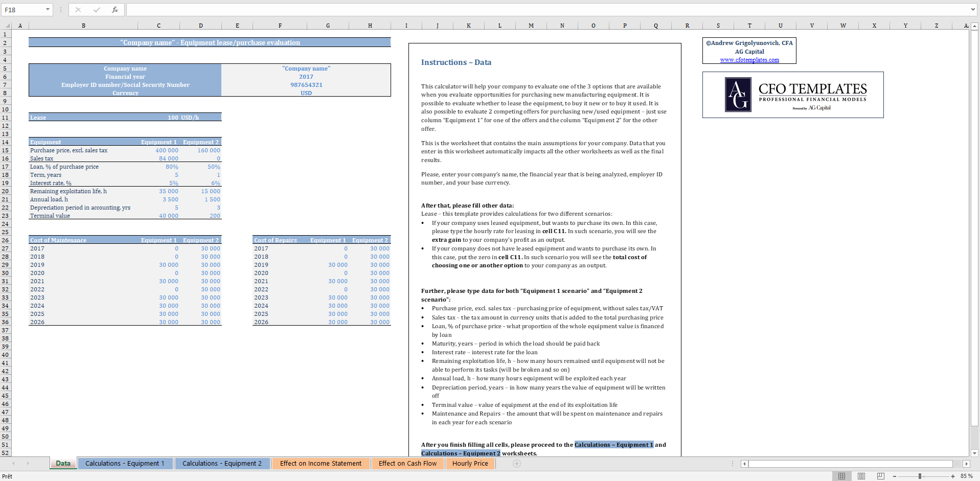Viewport: 980px width, 481px height.
Task: Select Terminal value cell 40 000
Action: (159, 216)
